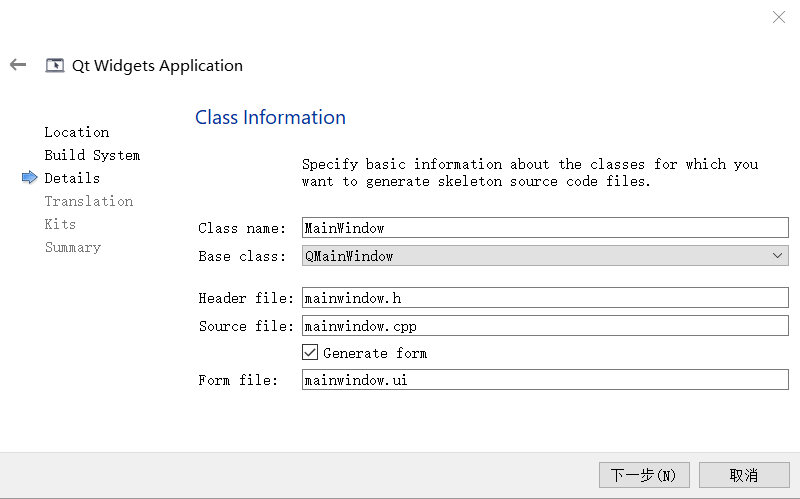Image resolution: width=800 pixels, height=499 pixels.
Task: Click the Qt Widgets Application title text
Action: (x=157, y=66)
